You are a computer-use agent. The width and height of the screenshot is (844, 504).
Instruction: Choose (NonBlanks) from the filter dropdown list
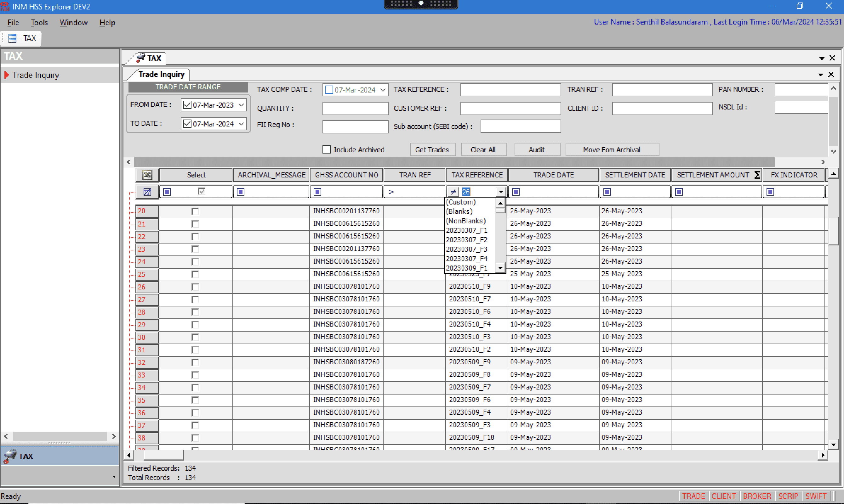pyautogui.click(x=466, y=221)
